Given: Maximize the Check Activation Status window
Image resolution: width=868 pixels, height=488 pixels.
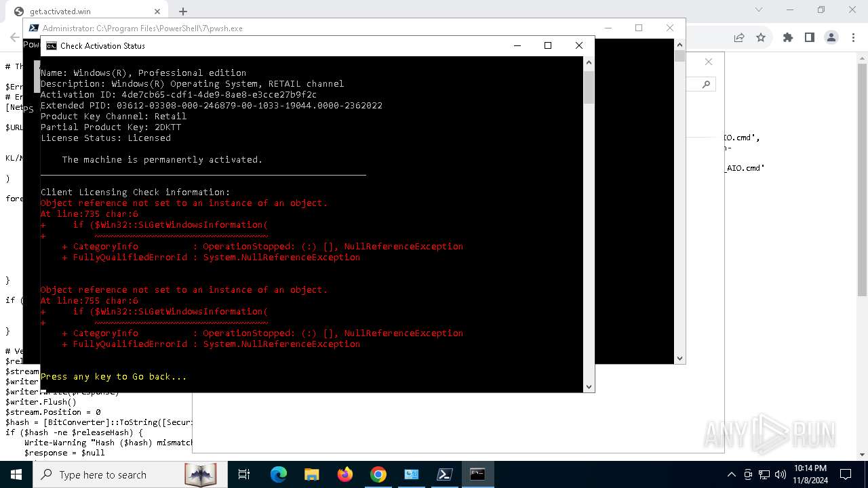Looking at the screenshot, I should coord(548,45).
